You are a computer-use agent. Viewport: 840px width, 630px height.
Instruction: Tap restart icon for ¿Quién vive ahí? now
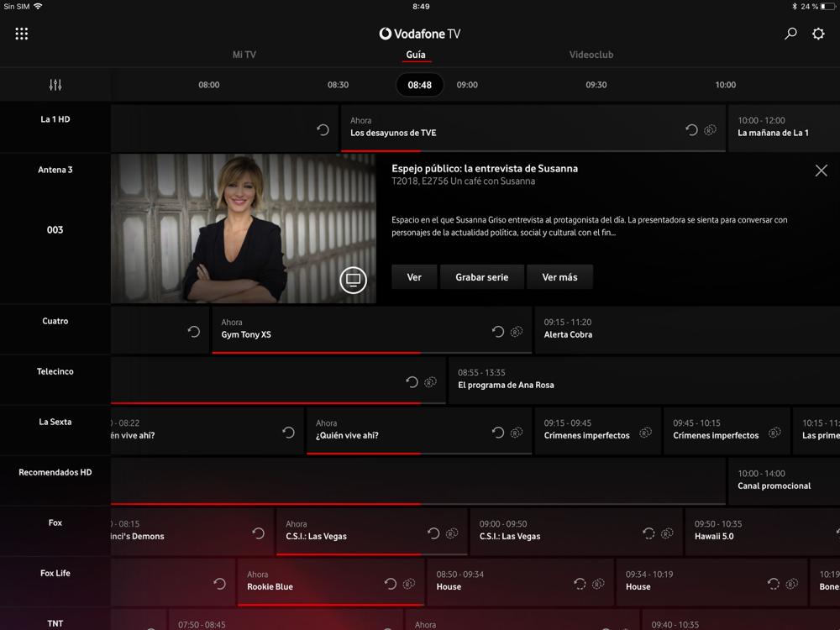coord(498,433)
